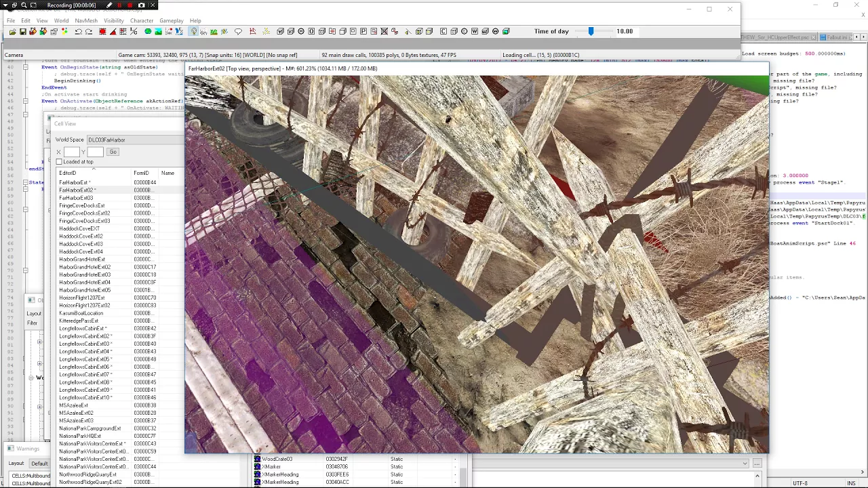Open the Landscape editing icon
This screenshot has width=868, height=488.
point(159,31)
